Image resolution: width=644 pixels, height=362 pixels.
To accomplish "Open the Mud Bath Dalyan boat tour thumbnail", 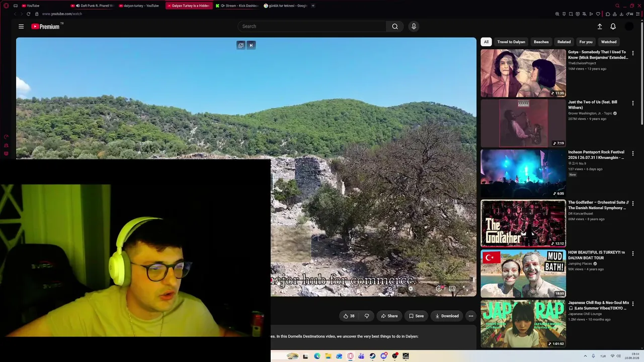I will coord(523,274).
